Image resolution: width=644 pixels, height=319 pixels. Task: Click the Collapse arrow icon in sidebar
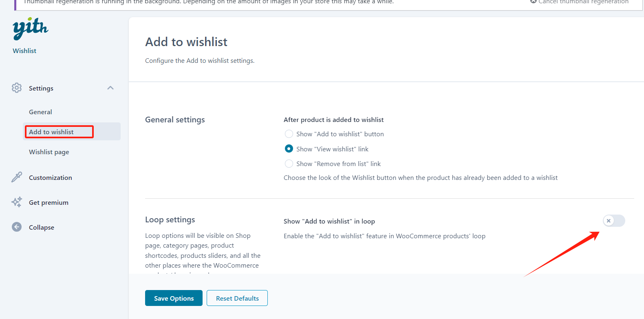coord(17,227)
